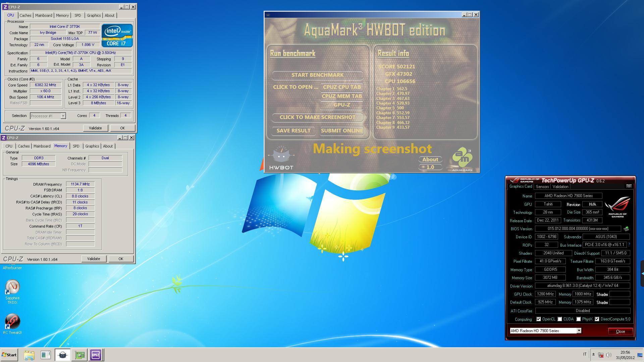
Task: Toggle the OpenCL checkbox in GPU-Z
Action: coord(538,319)
